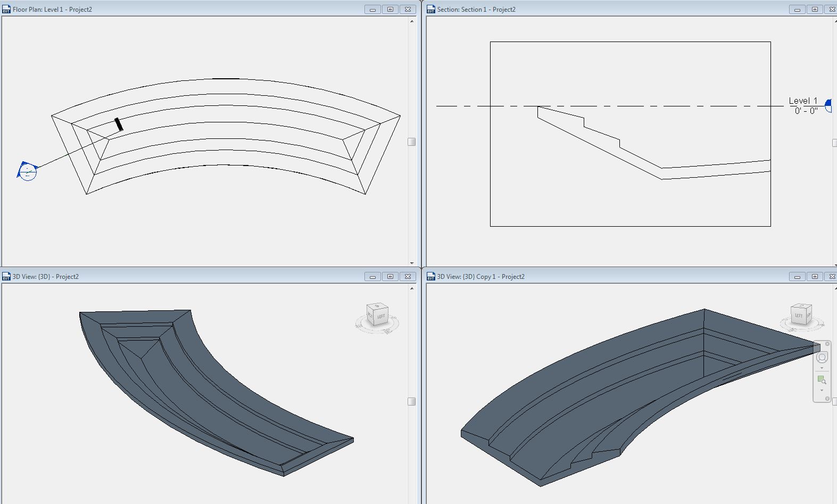The image size is (837, 504).
Task: Restore down the Floor Plan: Level 1 window
Action: (390, 10)
